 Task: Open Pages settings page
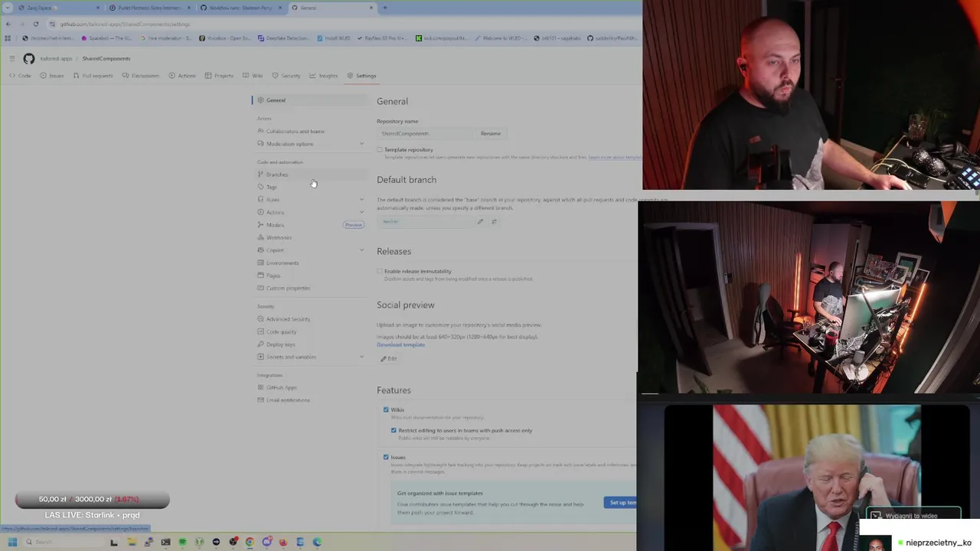point(310,275)
